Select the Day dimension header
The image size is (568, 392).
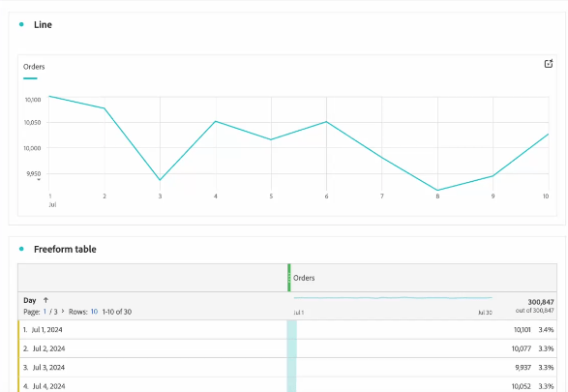[x=30, y=300]
